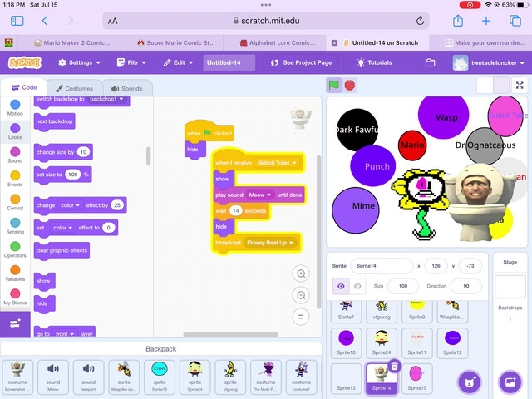
Task: Click the green flag to run project
Action: [x=334, y=85]
